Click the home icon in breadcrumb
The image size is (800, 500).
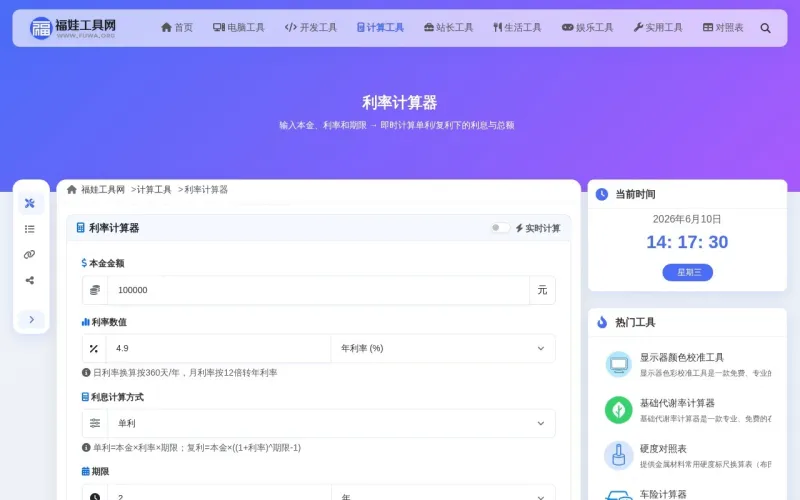pyautogui.click(x=71, y=189)
